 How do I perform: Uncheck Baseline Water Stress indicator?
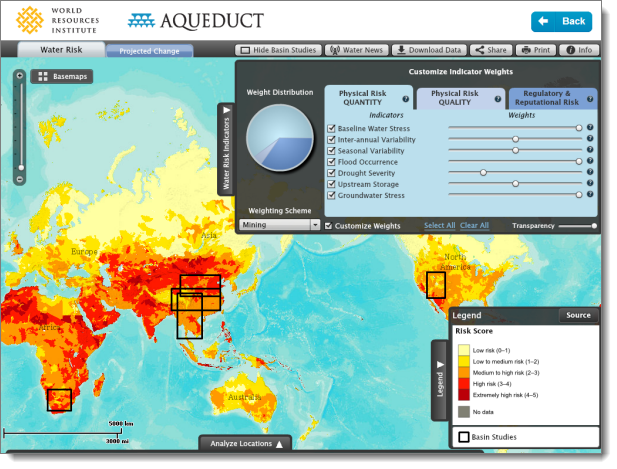tap(331, 128)
